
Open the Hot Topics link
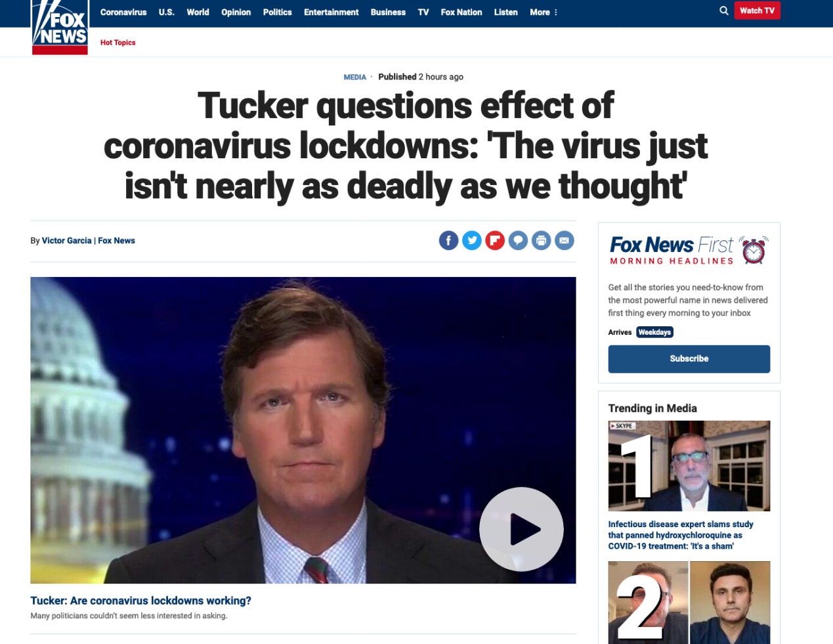(x=117, y=43)
